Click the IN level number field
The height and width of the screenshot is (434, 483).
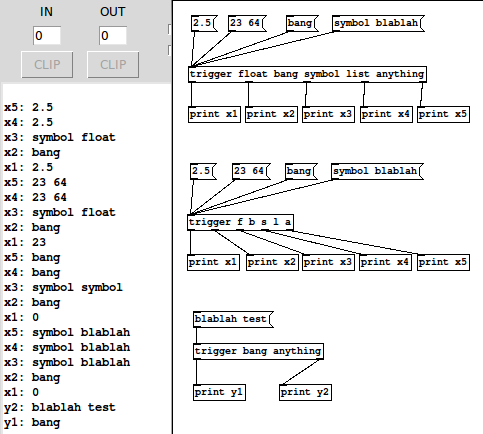(x=47, y=35)
